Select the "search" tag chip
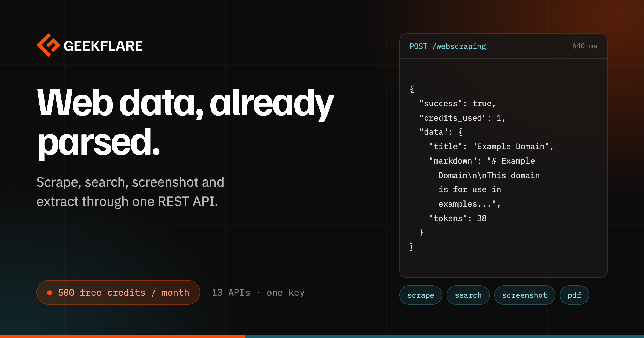Screen dimensions: 644x338 (468, 295)
